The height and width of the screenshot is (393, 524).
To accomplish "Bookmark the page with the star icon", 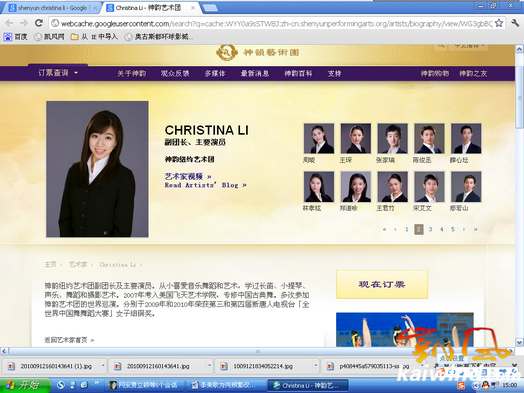I will pyautogui.click(x=499, y=23).
